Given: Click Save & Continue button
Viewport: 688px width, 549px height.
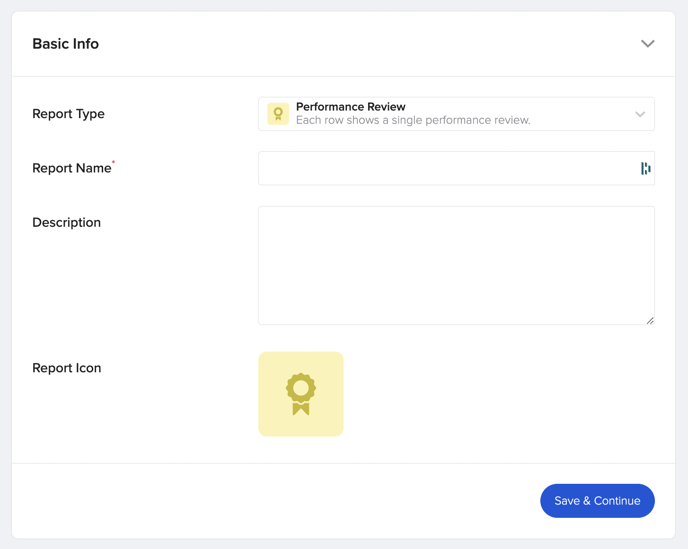Looking at the screenshot, I should [597, 501].
